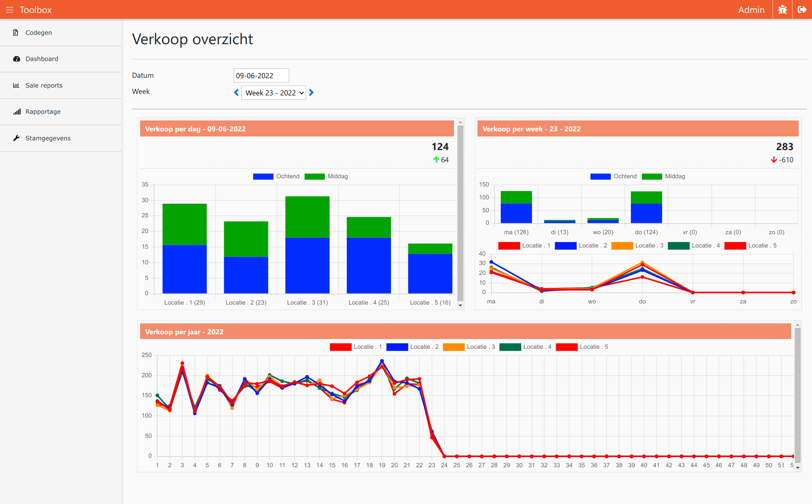Screen dimensions: 812x504
Task: Open the Week 23 - 2022 dropdown
Action: [274, 93]
